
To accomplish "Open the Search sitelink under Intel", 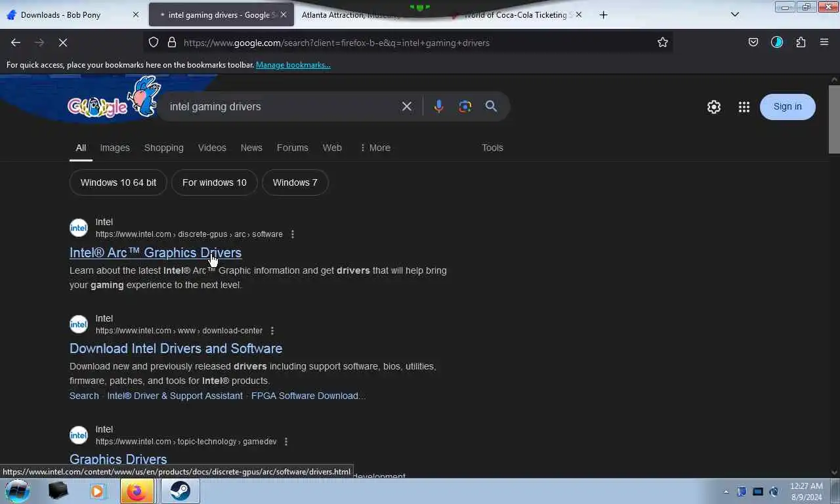I will point(84,396).
